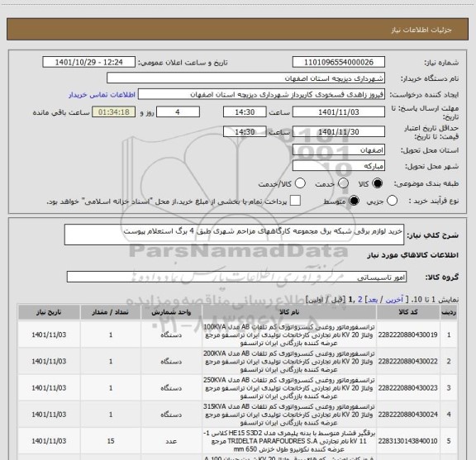Tick the اسناد خزانه اسلامی payment checkbox
This screenshot has height=460, width=476.
point(295,201)
